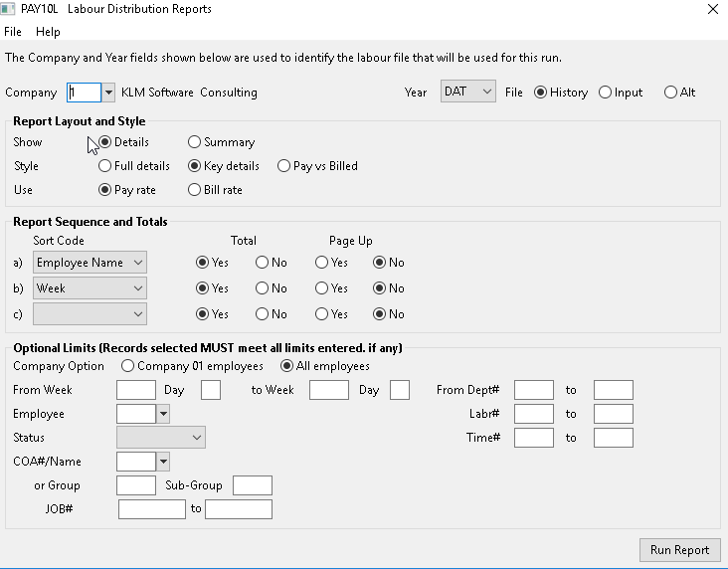Click the Labr# end range field
The height and width of the screenshot is (569, 728).
(x=614, y=414)
